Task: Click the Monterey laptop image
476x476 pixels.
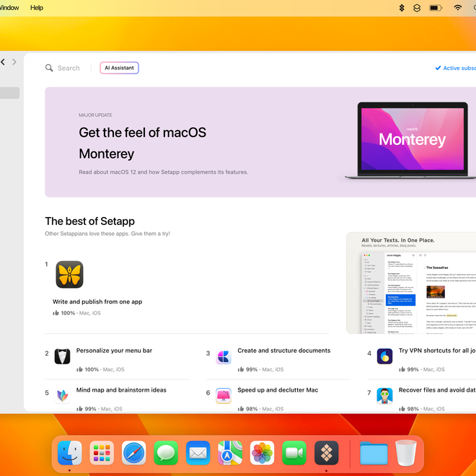Action: [x=412, y=141]
